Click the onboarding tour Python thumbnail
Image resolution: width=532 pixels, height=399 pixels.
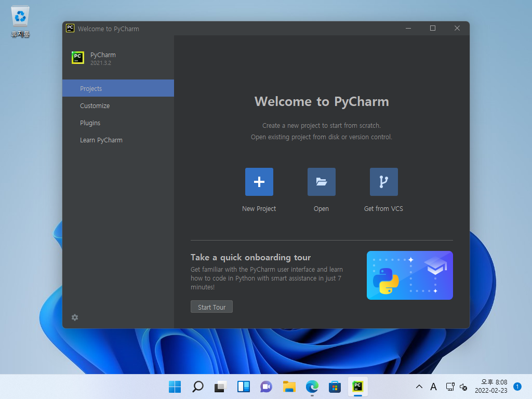(x=410, y=275)
